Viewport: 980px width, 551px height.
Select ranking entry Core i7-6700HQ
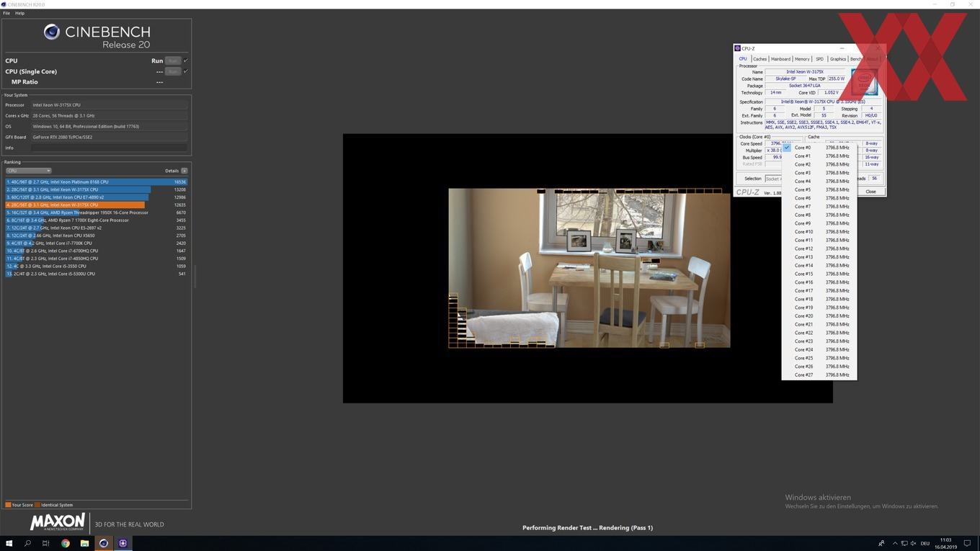pos(96,251)
